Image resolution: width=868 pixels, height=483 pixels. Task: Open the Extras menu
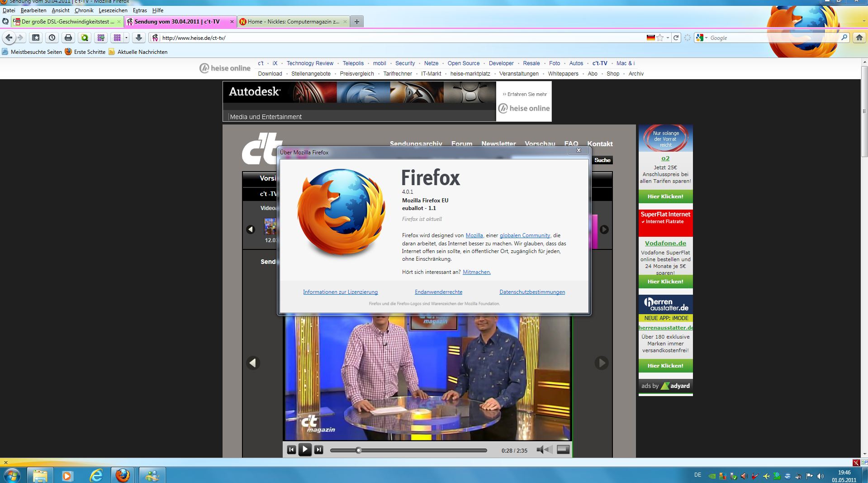click(140, 10)
